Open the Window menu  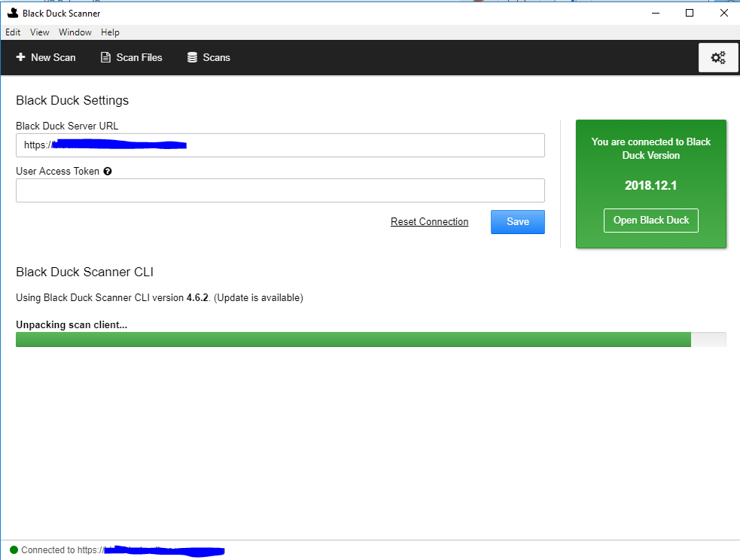point(75,32)
